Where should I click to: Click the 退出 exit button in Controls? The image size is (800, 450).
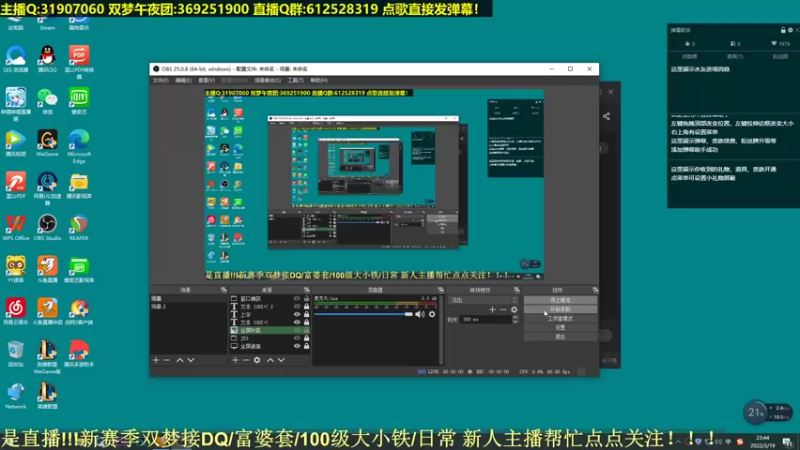click(560, 337)
